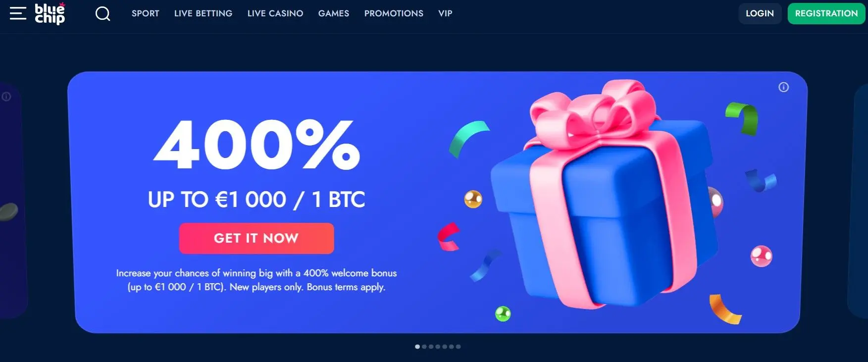Click the next slide on right edge
Image resolution: width=868 pixels, height=362 pixels.
tap(858, 201)
